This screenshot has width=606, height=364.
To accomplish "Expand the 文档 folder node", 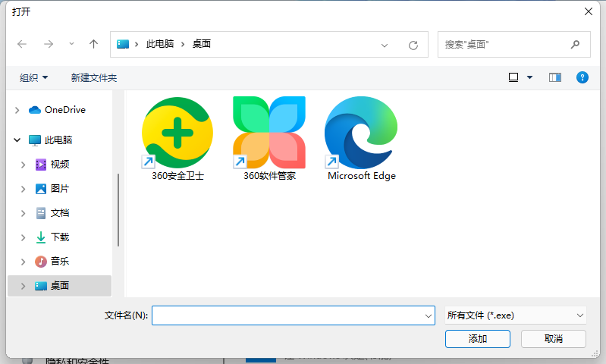I will (x=24, y=213).
